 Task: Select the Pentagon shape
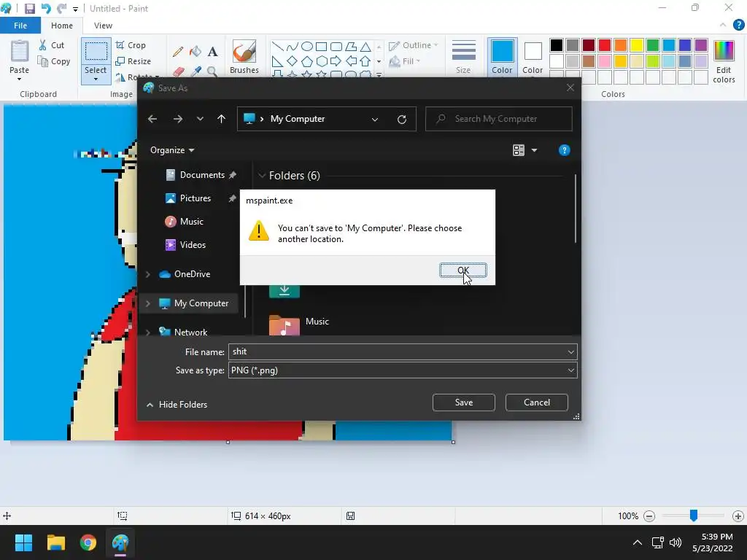click(x=307, y=61)
